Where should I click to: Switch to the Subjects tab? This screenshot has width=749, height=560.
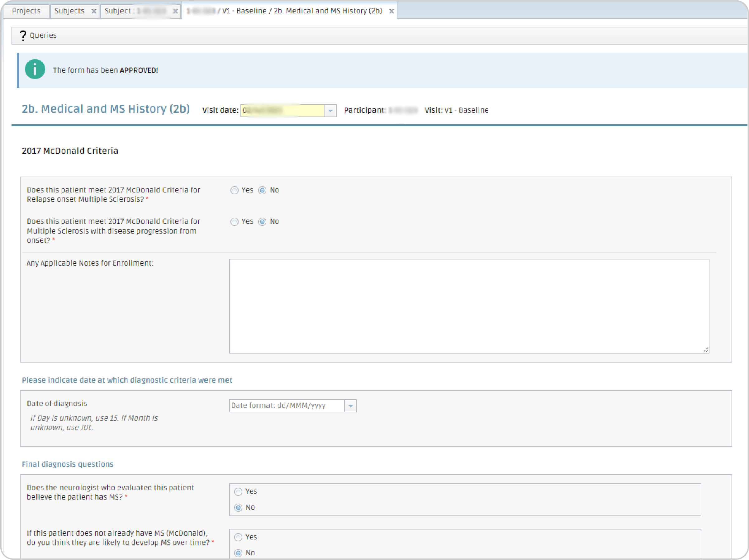click(x=69, y=11)
